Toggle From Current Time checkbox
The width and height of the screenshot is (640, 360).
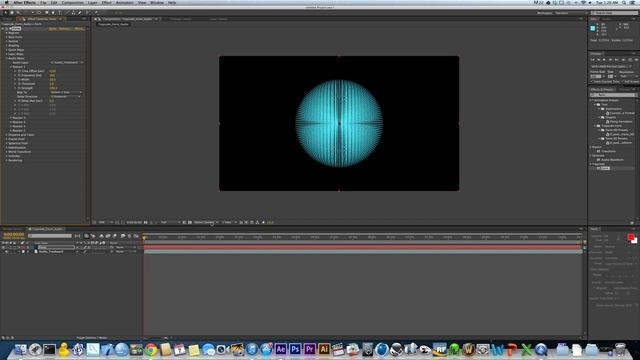591,81
